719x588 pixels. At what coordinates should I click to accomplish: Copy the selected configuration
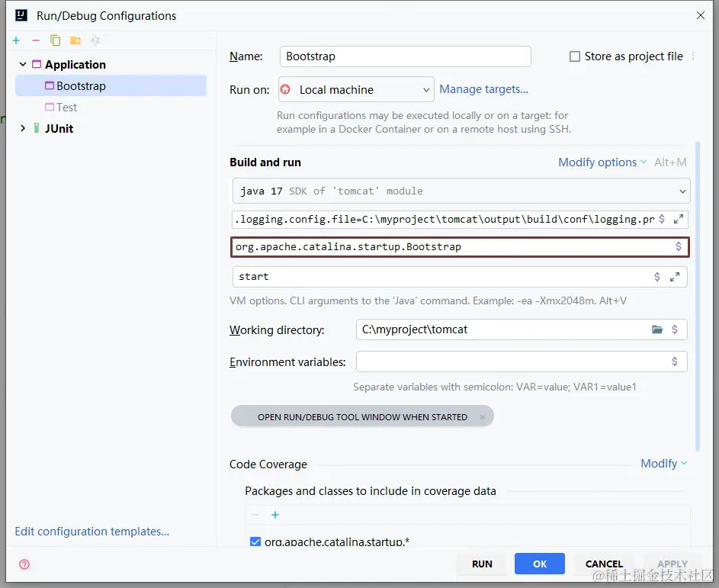[x=55, y=40]
